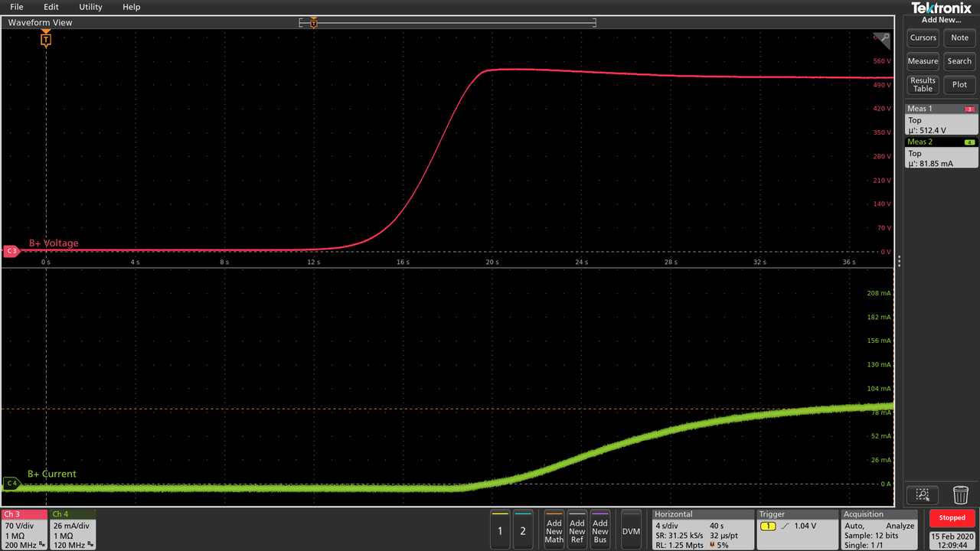This screenshot has height=551, width=980.
Task: Click the B+ Current waveform label
Action: [x=52, y=474]
